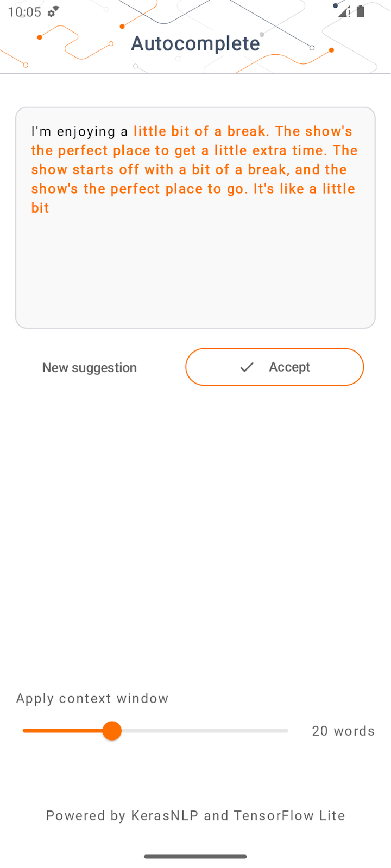Tap the signal strength icon in status bar
The image size is (391, 868).
343,12
